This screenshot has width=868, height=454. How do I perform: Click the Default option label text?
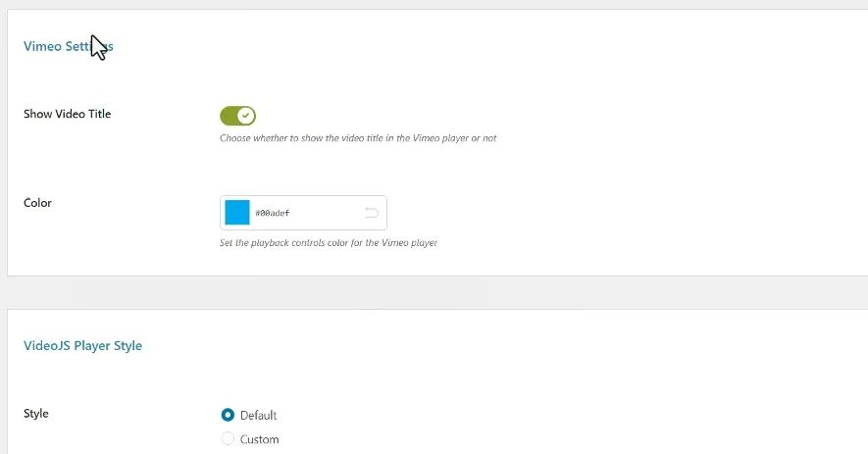pos(259,415)
